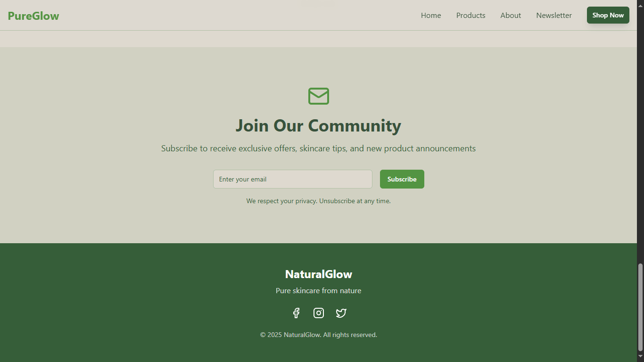Select the Instagram camera glyph in footer
This screenshot has width=644, height=362.
[x=318, y=313]
